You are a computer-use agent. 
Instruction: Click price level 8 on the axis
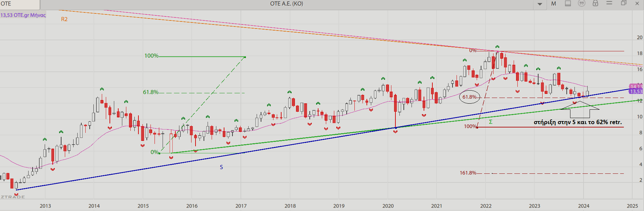tap(641, 133)
